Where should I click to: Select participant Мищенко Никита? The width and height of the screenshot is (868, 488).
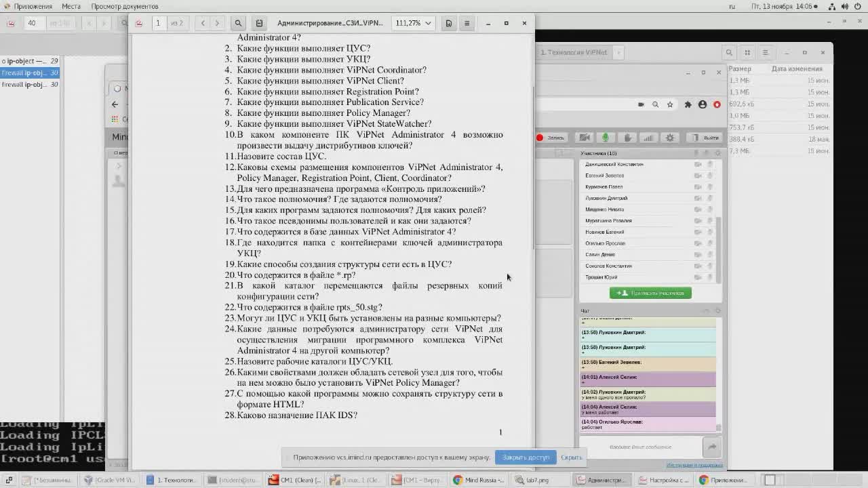point(604,209)
